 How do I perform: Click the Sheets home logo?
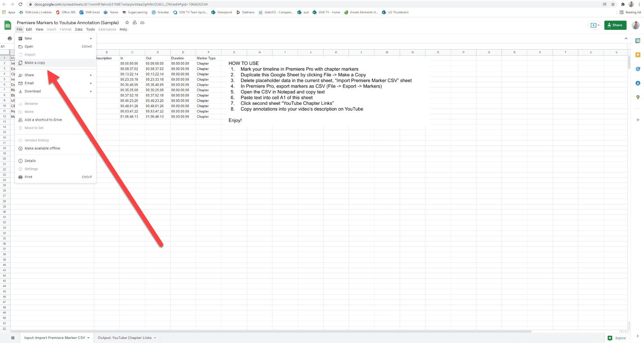pyautogui.click(x=8, y=25)
